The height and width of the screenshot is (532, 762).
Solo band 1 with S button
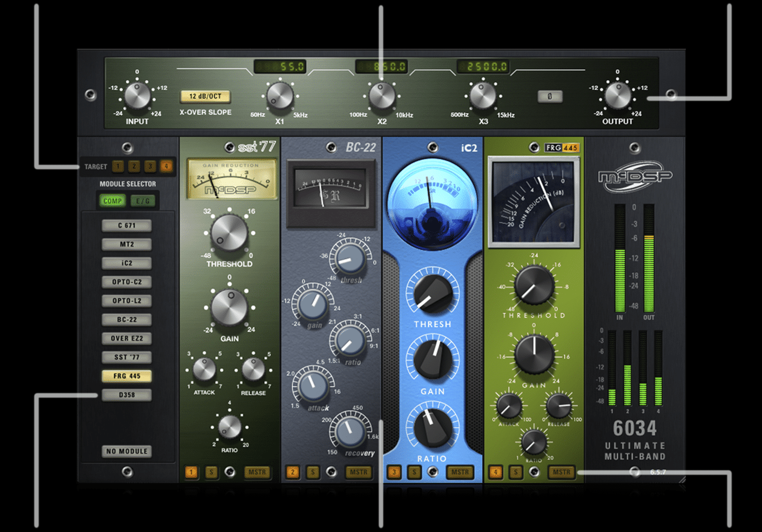pos(211,472)
